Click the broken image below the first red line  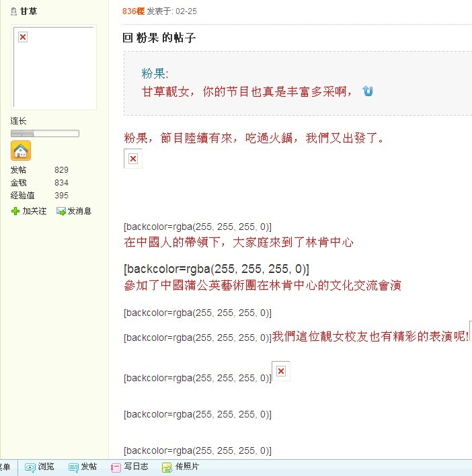(133, 159)
